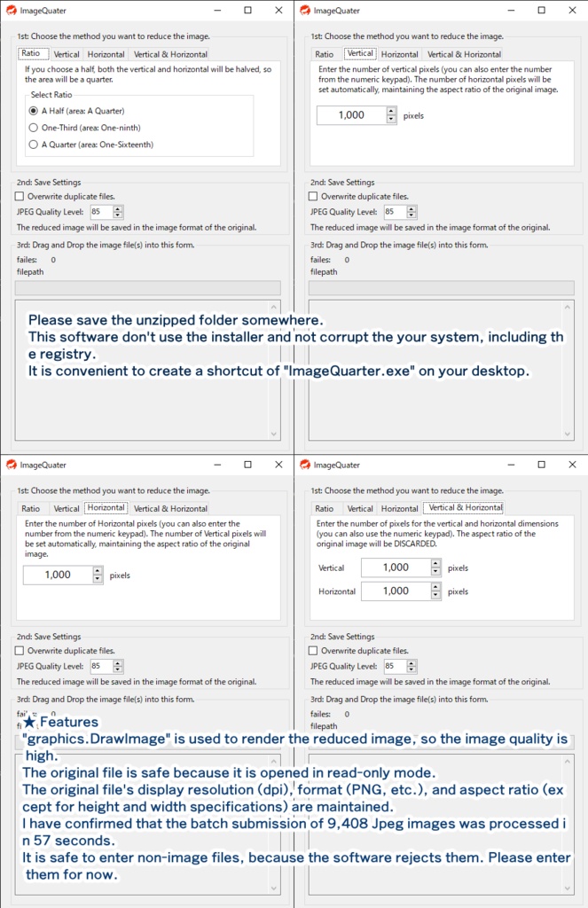
Task: Enable Overwrite duplicate files in the Ratio-tab window
Action: click(20, 196)
